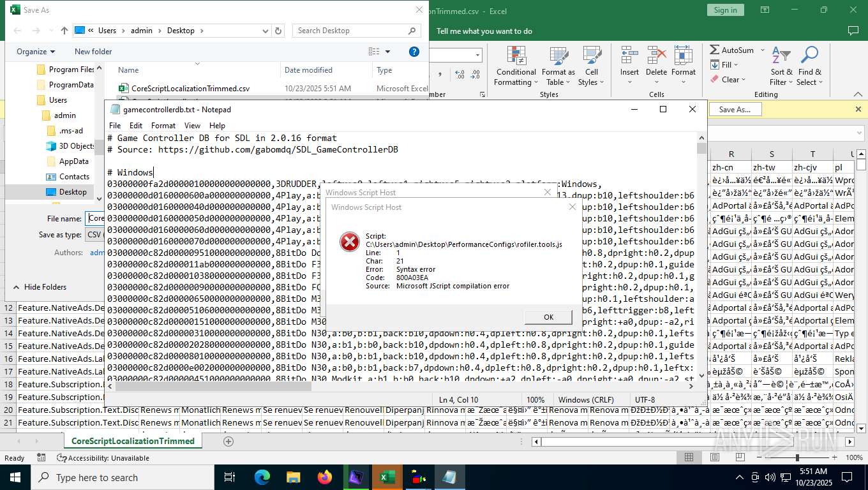Click AutoSum button

coord(732,50)
